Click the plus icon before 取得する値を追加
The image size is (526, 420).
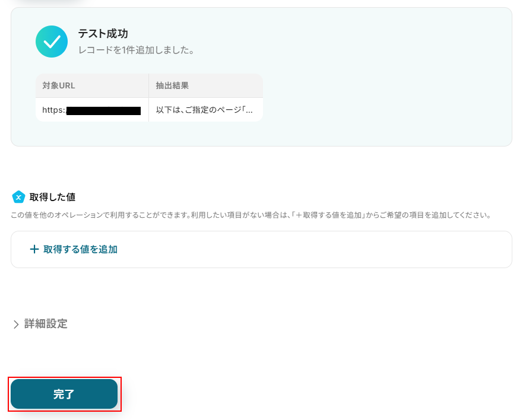[x=34, y=249]
